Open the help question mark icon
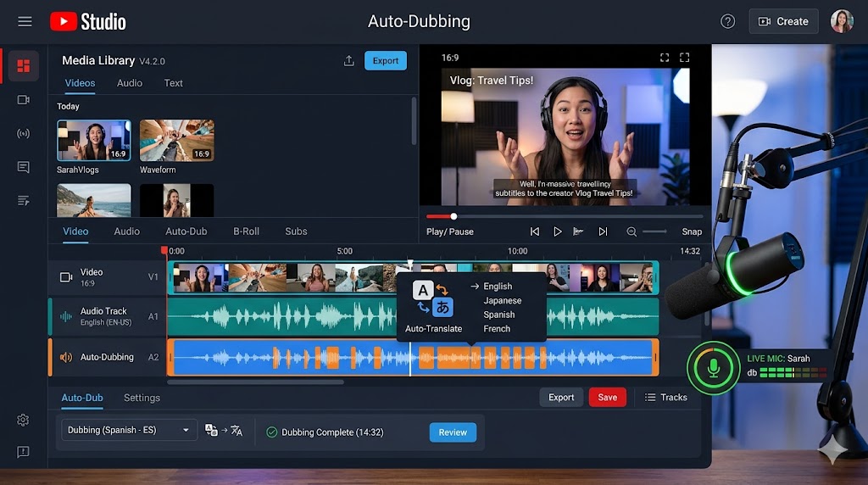Screen dimensions: 868x485 pos(727,21)
